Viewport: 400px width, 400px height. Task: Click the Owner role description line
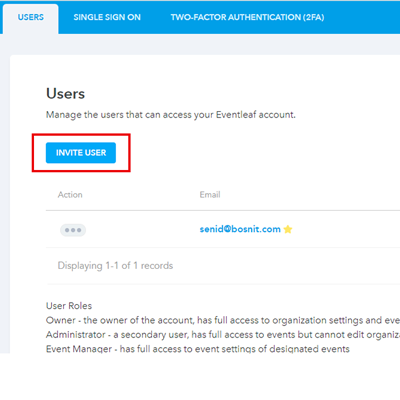coord(223,320)
